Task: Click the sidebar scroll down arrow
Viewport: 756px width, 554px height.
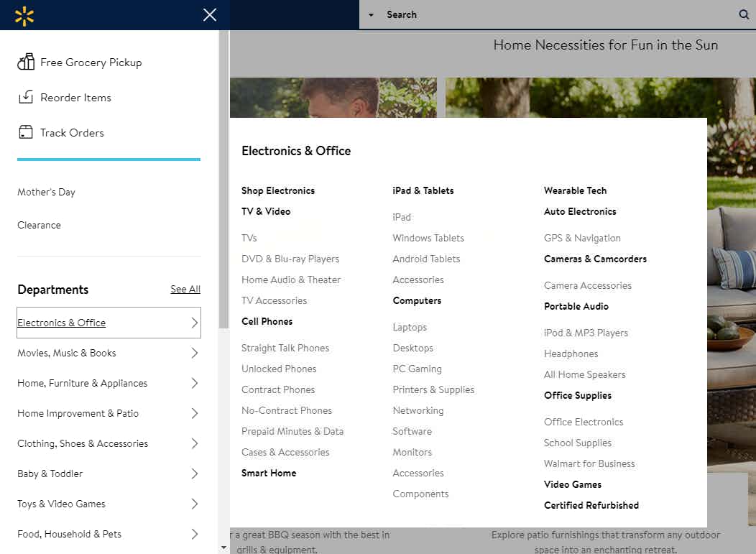Action: pos(223,548)
